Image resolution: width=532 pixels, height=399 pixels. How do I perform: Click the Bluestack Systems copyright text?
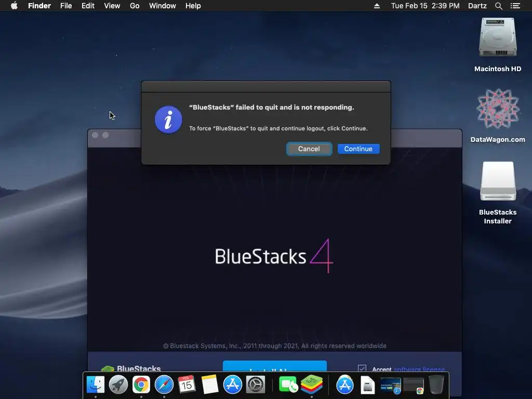[274, 345]
